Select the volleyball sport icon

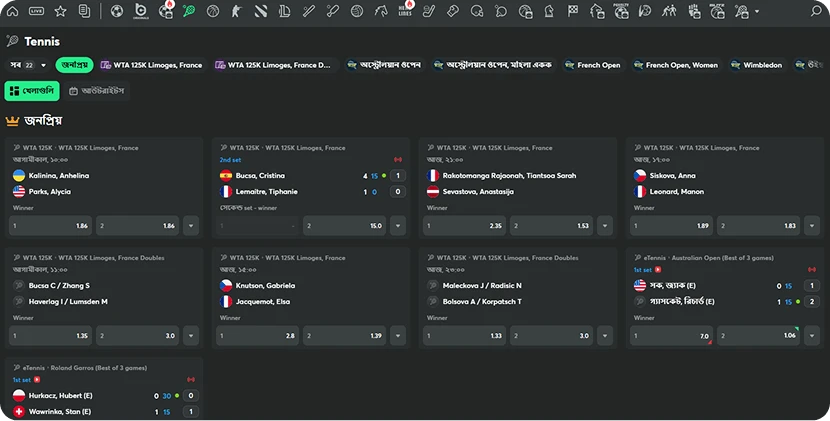coord(357,12)
